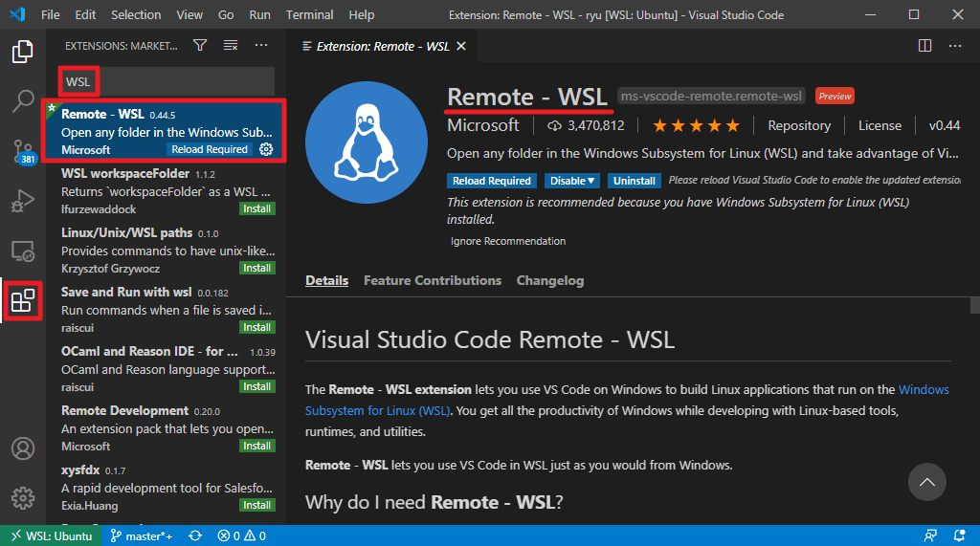Install WSL workspaceFolder extension
Screen dimensions: 980x546
tap(256, 208)
